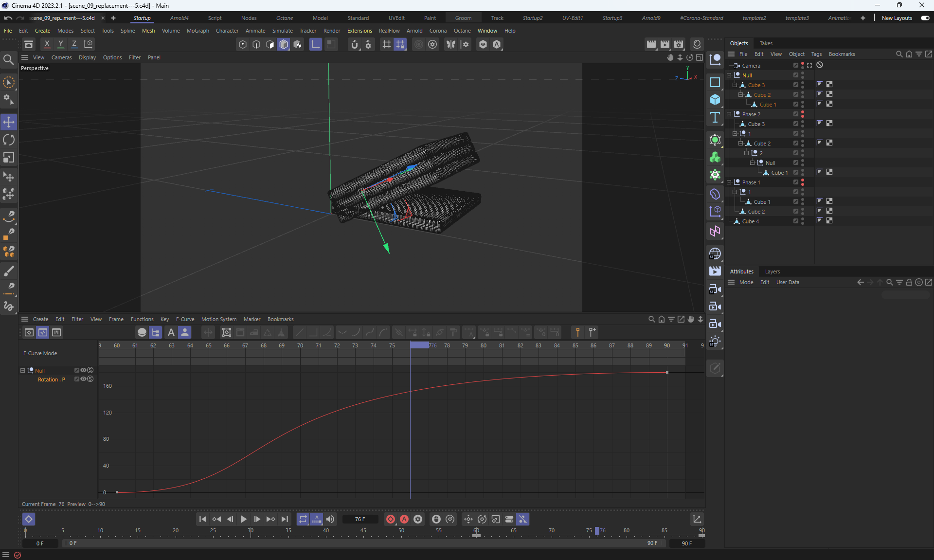Select the Move tool in left toolbar

pos(9,122)
